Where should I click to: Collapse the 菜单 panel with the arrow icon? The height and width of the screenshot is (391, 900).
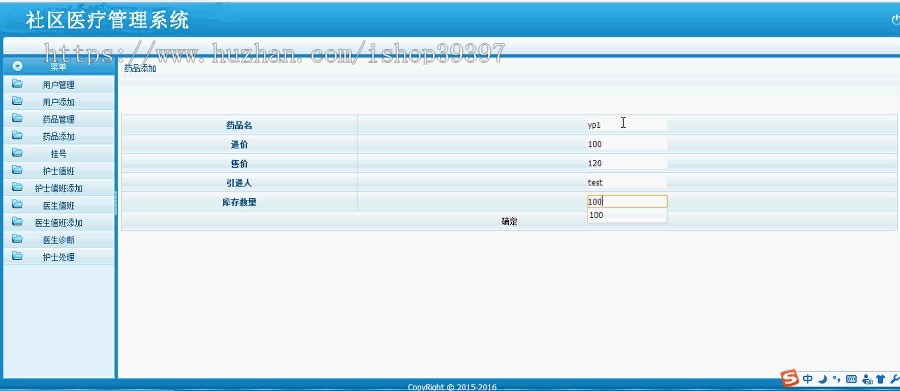coord(18,67)
